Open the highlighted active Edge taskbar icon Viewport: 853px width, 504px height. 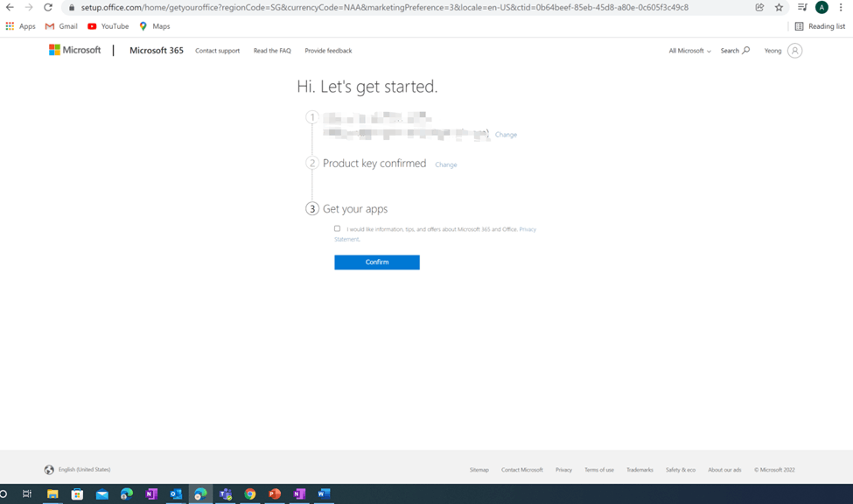tap(200, 494)
